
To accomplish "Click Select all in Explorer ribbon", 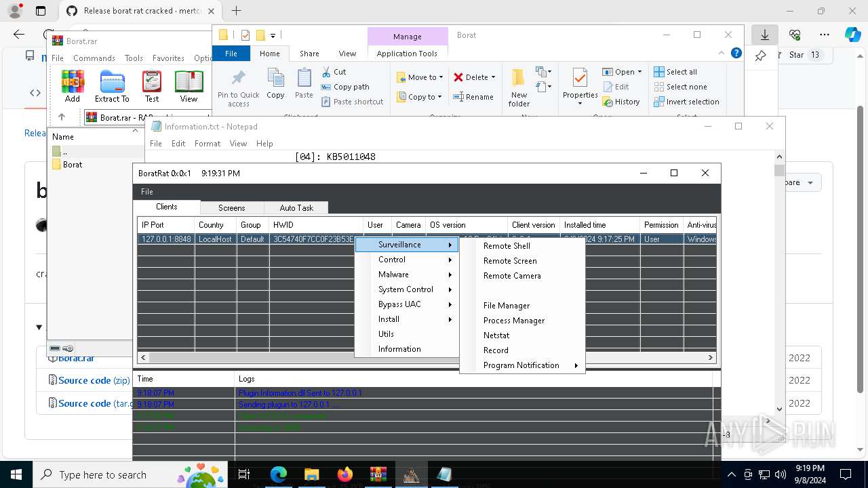I will coord(675,72).
